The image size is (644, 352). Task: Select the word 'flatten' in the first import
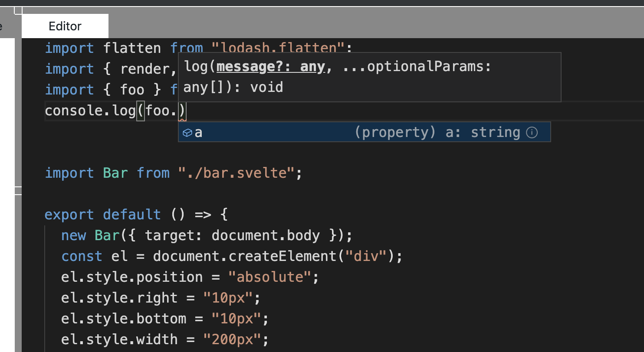click(x=132, y=48)
